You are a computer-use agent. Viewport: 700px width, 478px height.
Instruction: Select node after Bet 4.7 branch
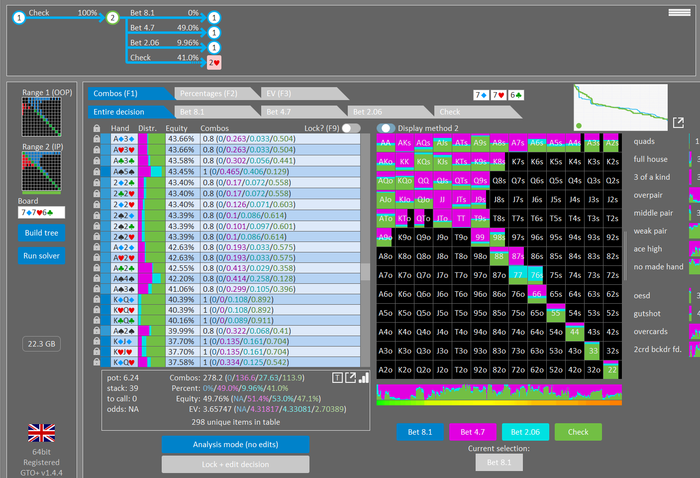(x=214, y=33)
